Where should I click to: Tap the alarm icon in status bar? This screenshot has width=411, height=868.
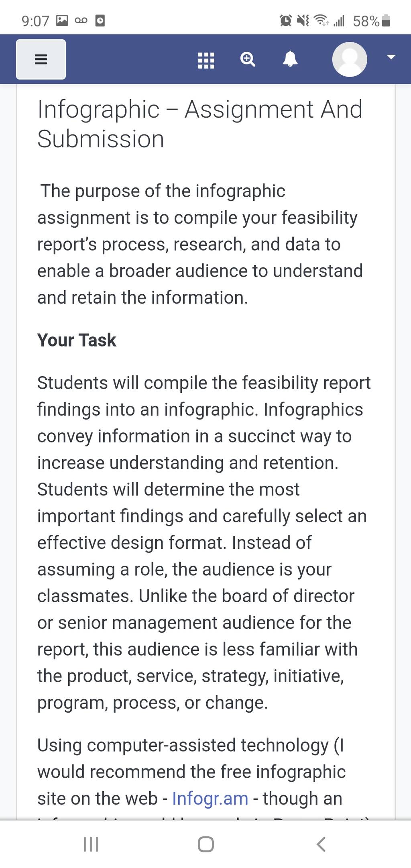[286, 20]
